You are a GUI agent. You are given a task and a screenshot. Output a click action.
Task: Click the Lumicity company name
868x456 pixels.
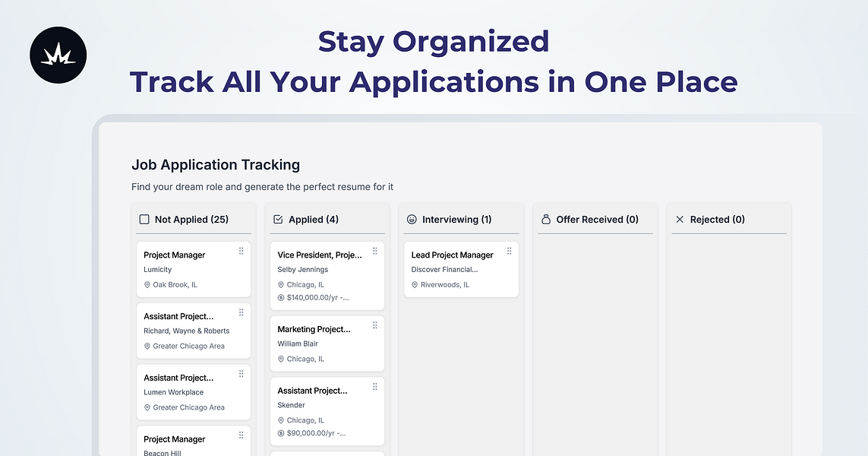click(x=158, y=270)
